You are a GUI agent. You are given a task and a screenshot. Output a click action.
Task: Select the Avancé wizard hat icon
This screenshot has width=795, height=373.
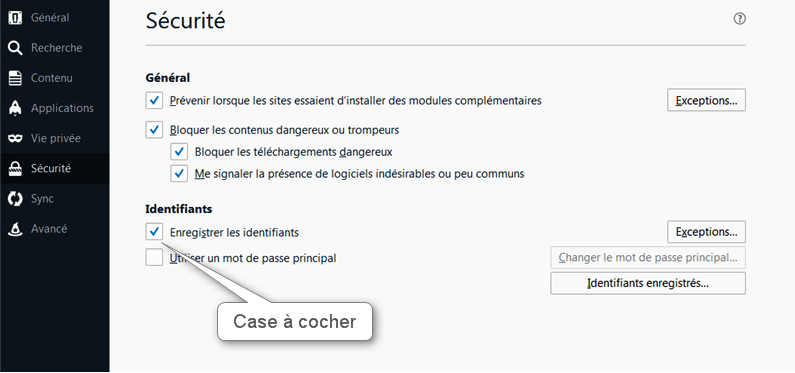pyautogui.click(x=16, y=229)
